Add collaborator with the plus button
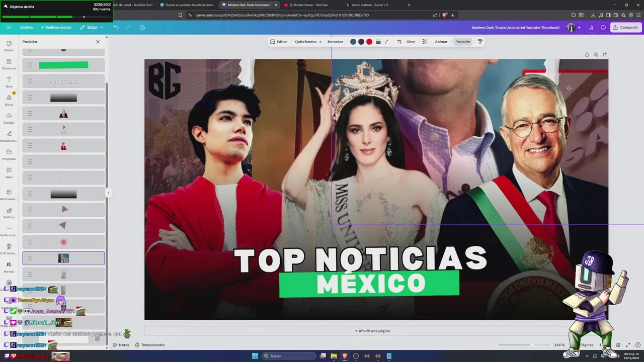Image resolution: width=644 pixels, height=362 pixels. pyautogui.click(x=579, y=27)
